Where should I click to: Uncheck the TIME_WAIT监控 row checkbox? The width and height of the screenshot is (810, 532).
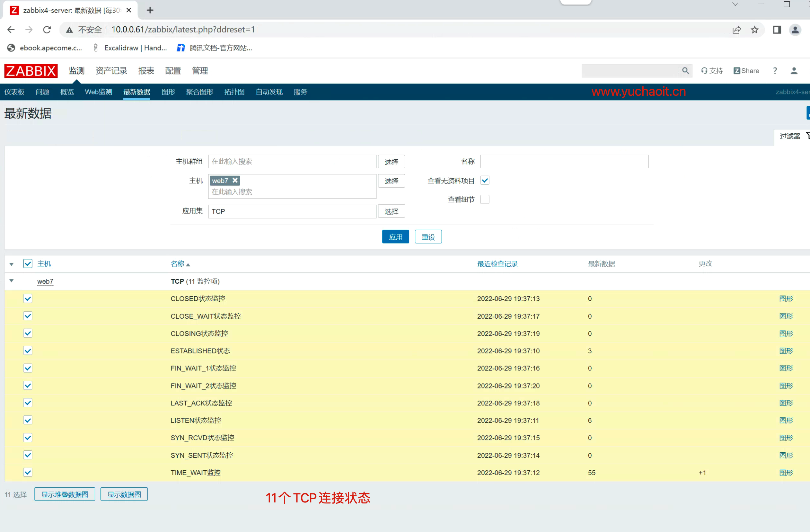pyautogui.click(x=28, y=473)
